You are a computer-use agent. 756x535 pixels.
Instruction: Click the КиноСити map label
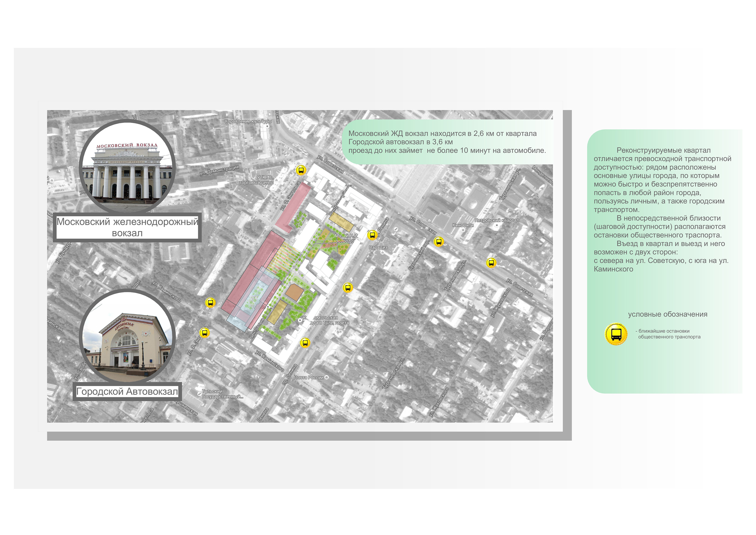(463, 225)
